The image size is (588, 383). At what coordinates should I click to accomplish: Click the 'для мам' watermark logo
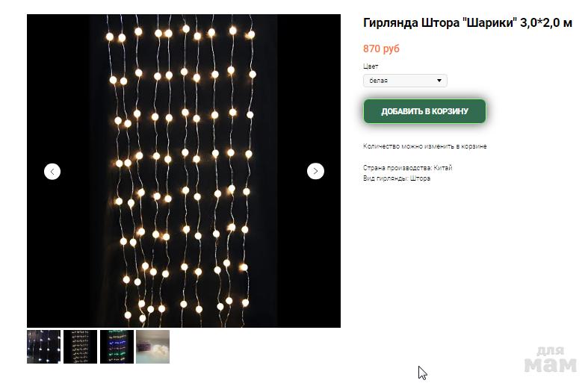550,359
